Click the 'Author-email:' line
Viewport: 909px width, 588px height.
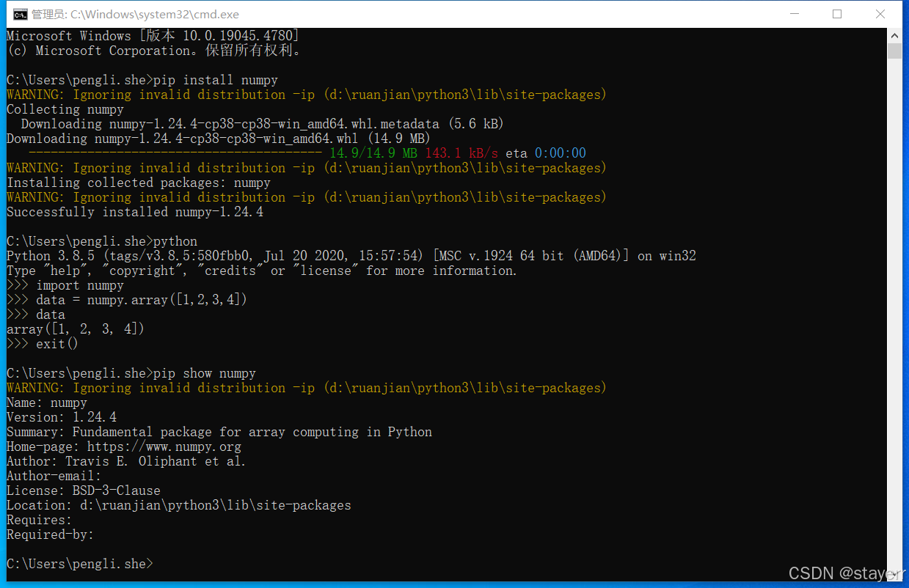(x=54, y=476)
